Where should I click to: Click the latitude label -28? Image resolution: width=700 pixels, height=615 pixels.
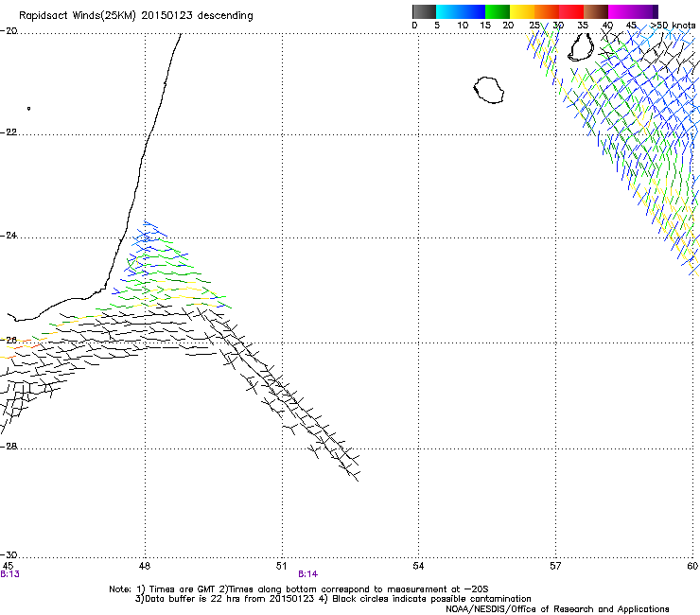click(9, 447)
